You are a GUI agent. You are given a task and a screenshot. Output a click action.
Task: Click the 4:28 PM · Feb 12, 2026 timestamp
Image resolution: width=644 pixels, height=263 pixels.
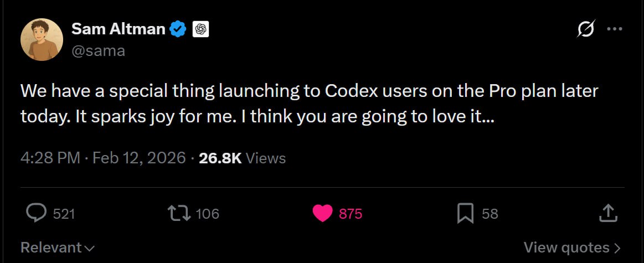(103, 158)
